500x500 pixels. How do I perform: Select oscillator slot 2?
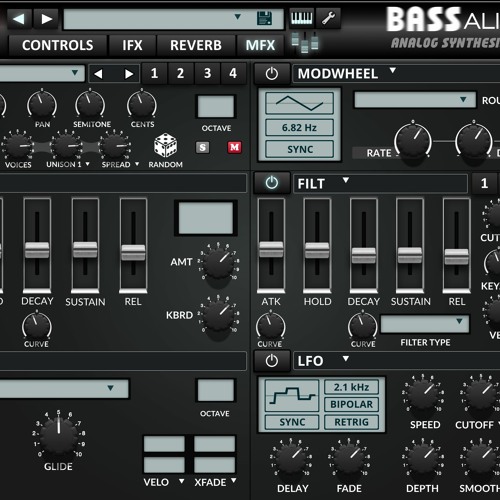[x=180, y=73]
